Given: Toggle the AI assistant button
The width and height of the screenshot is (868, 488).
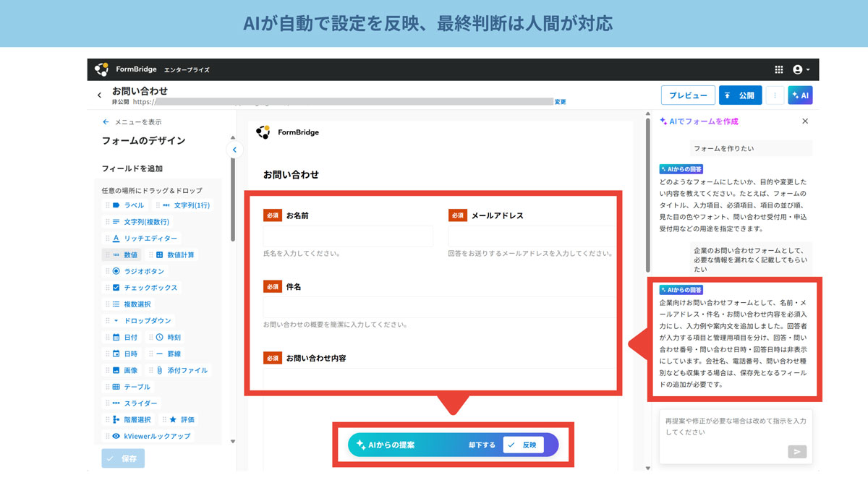Looking at the screenshot, I should (x=800, y=95).
